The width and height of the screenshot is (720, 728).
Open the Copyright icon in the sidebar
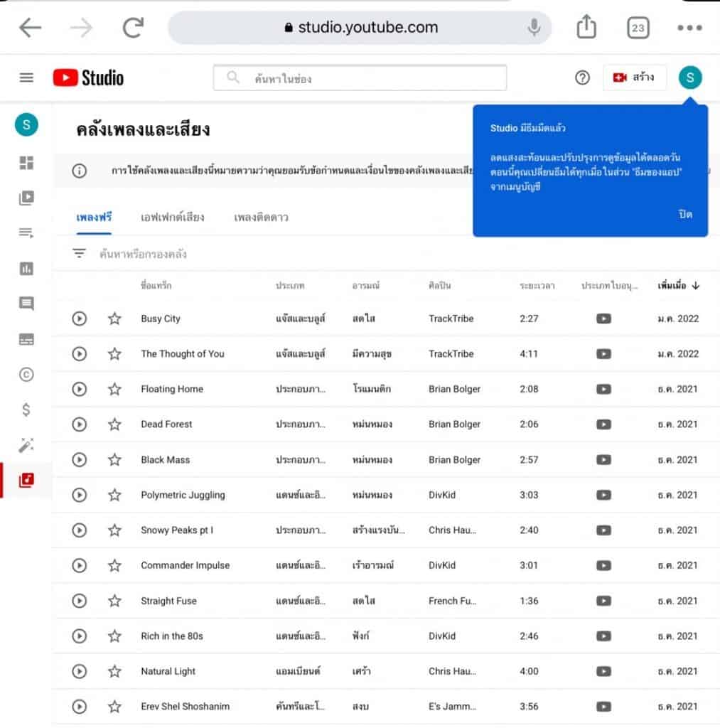point(26,375)
